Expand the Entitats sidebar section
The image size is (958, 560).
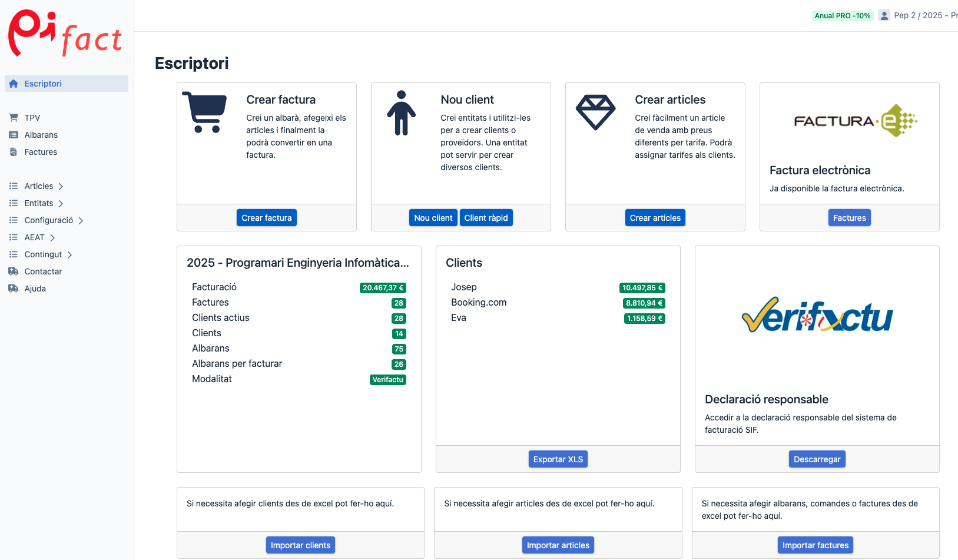60,204
